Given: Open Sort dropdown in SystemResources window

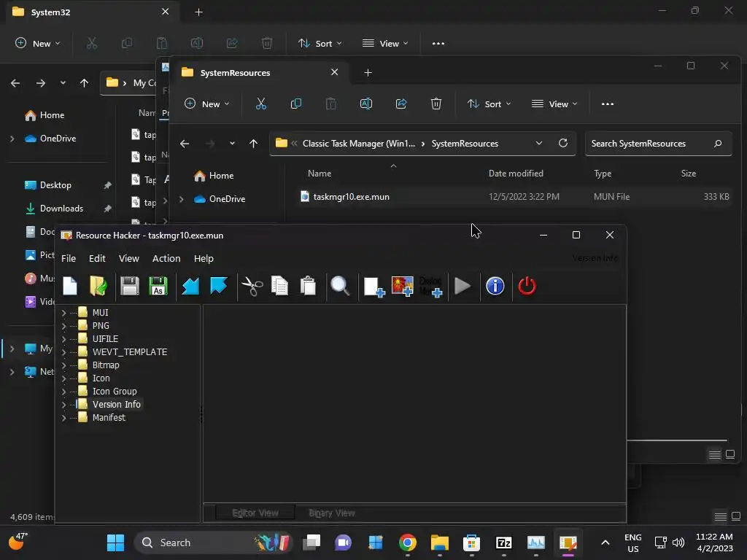Looking at the screenshot, I should 489,104.
